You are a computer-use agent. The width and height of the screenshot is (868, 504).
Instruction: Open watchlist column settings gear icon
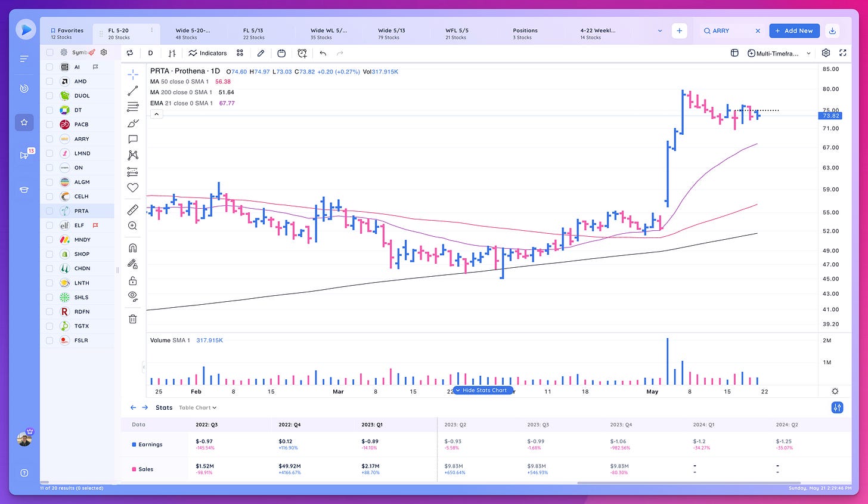click(104, 52)
